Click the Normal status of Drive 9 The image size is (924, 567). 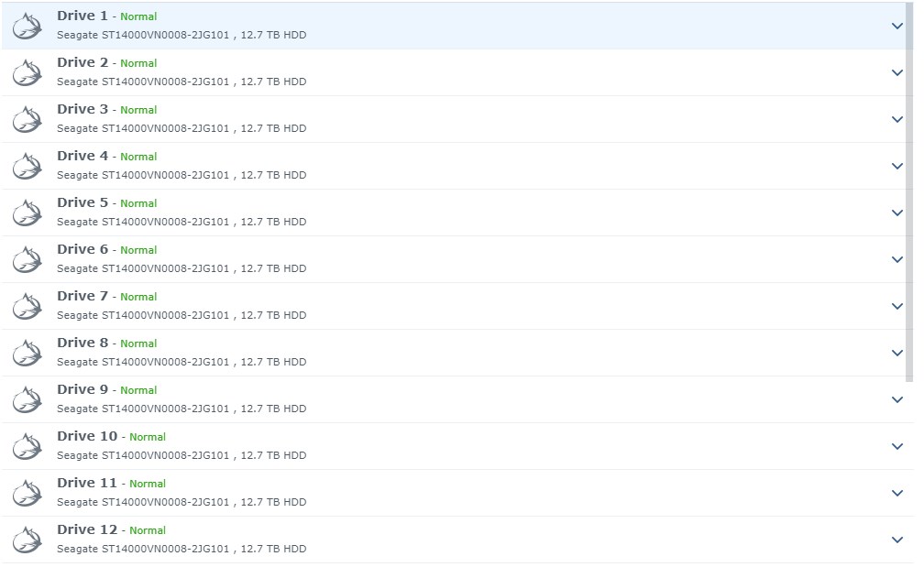[138, 390]
